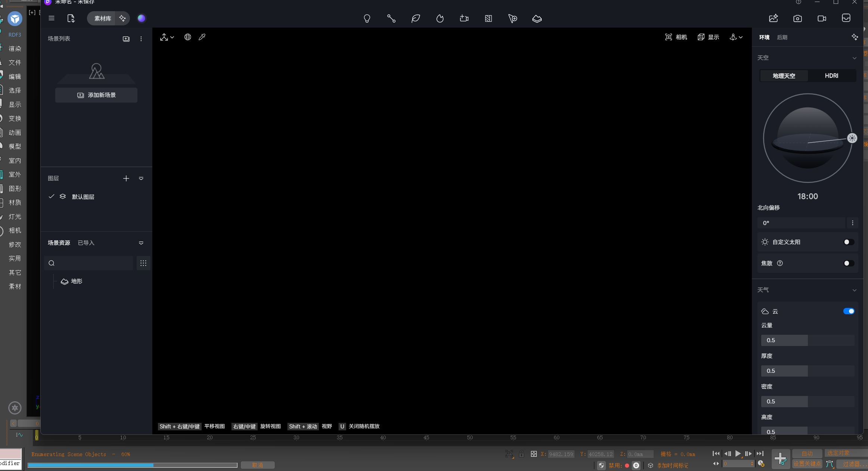The width and height of the screenshot is (868, 471).
Task: Open the video recording icon at top right
Action: (x=822, y=19)
